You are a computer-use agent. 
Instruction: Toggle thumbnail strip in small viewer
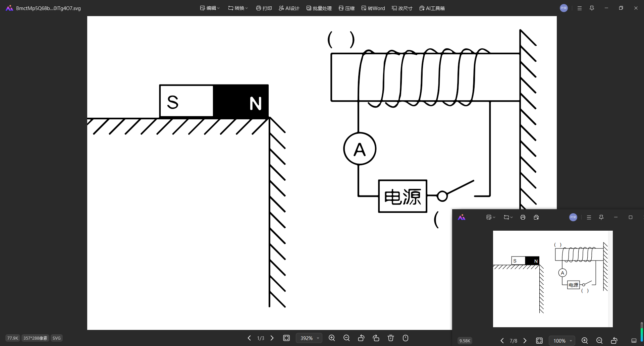(634, 341)
